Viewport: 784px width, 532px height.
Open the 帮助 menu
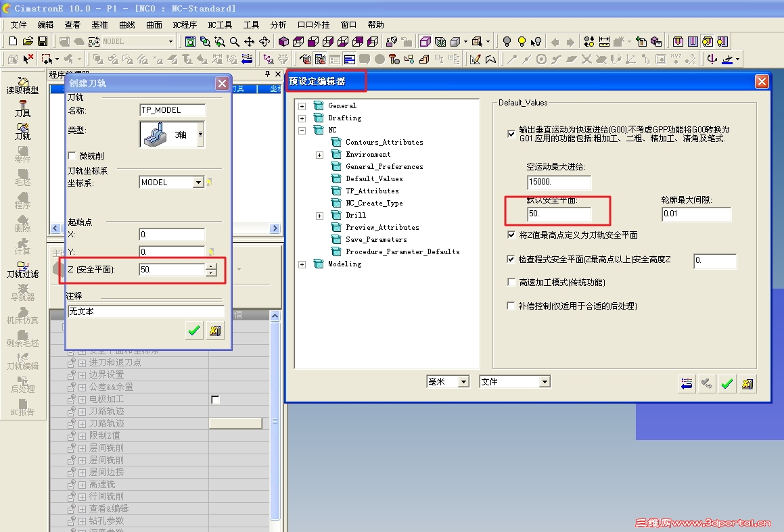point(376,24)
